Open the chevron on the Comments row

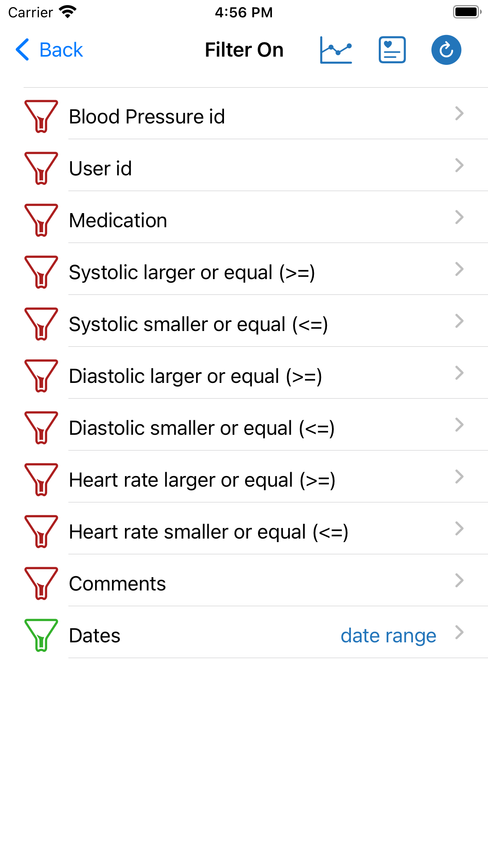(459, 581)
